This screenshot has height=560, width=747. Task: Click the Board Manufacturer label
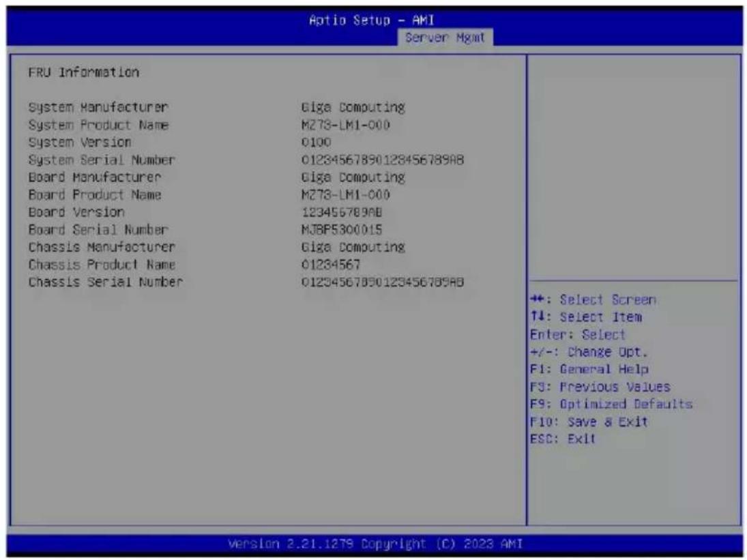[95, 177]
